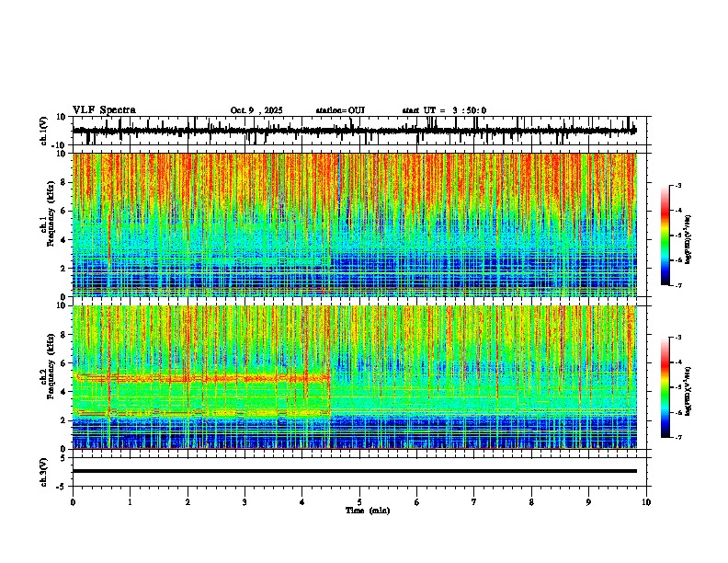Click the ch.2 spectrogram colorbar
The image size is (728, 563).
pyautogui.click(x=665, y=387)
